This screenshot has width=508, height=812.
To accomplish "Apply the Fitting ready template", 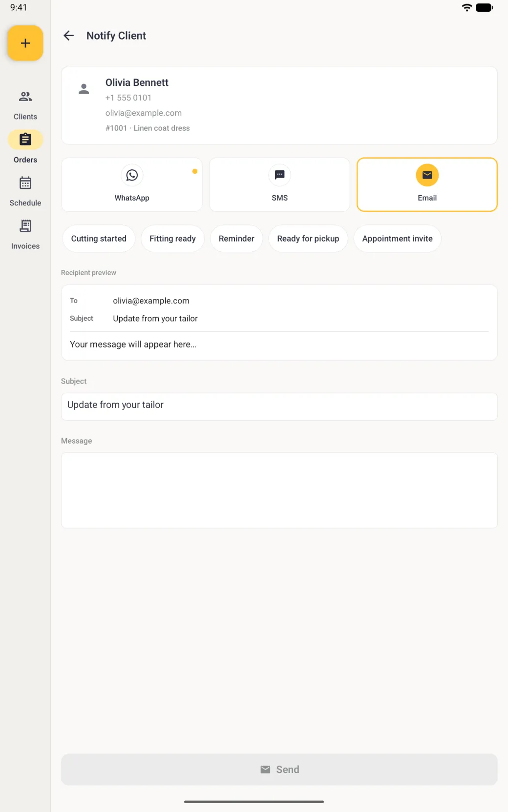I will tap(172, 239).
